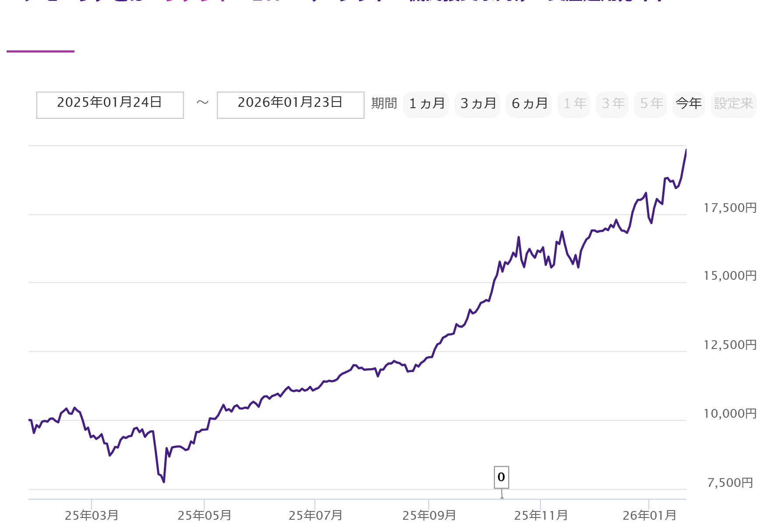Click the start date field 2025年01月24日

coord(110,105)
